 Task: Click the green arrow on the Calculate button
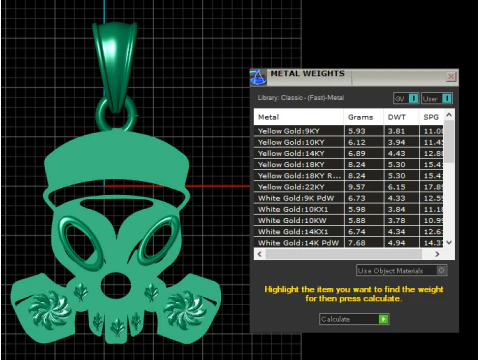coord(383,319)
